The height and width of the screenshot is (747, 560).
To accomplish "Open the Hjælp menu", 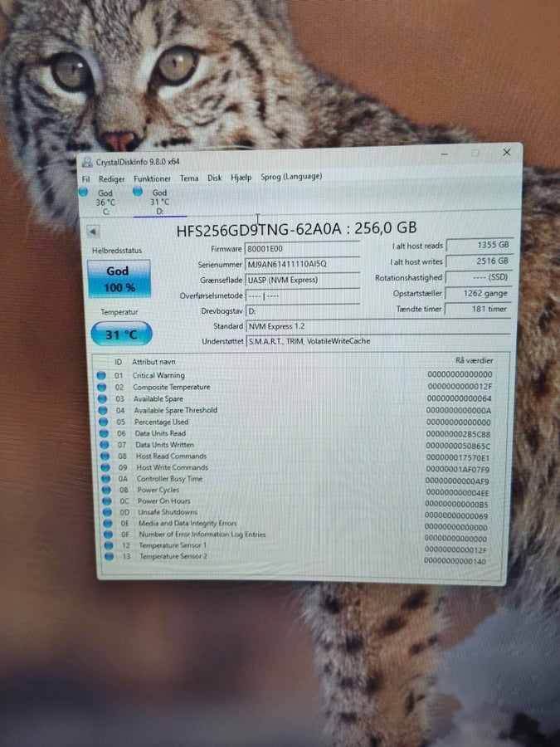I will pyautogui.click(x=241, y=178).
